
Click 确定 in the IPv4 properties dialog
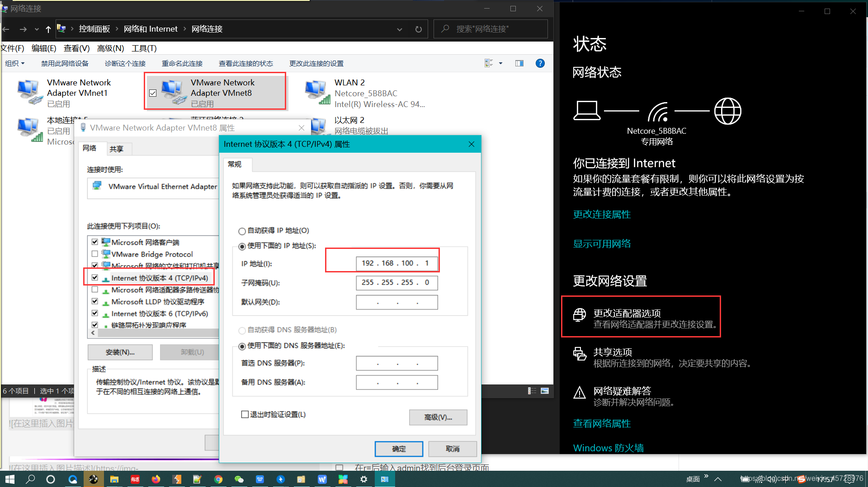[x=399, y=449]
